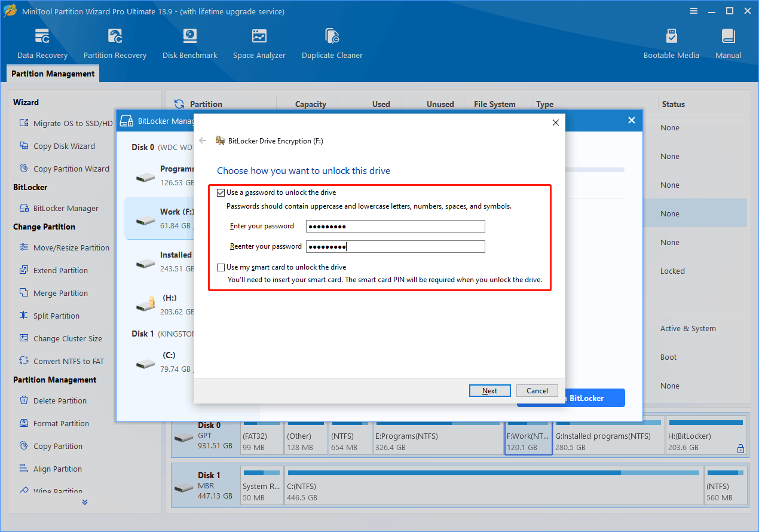Open the Space Analyzer tool
Screen dimensions: 759x532
coord(259,44)
